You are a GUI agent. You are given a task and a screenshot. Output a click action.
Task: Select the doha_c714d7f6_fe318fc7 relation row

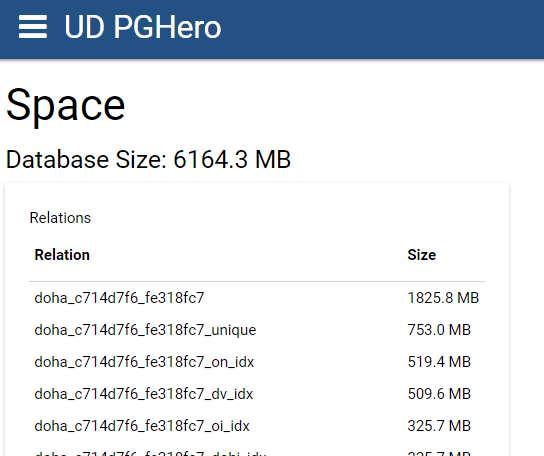(x=257, y=298)
